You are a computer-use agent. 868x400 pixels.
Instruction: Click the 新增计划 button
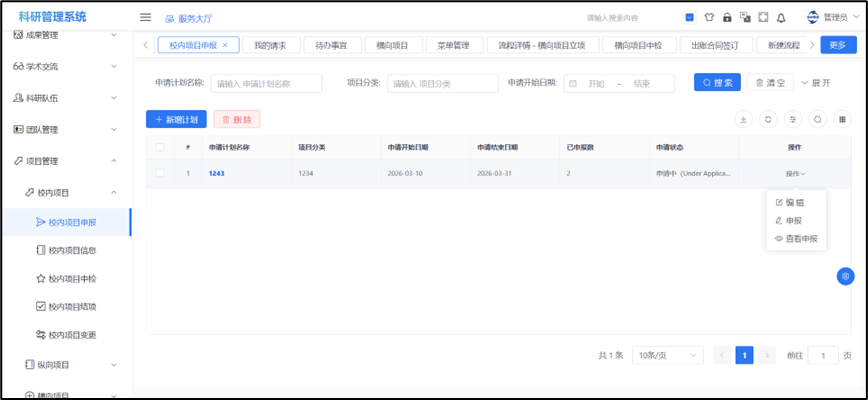(176, 119)
